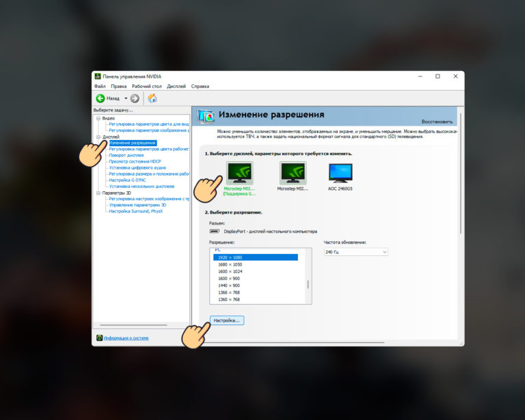Image resolution: width=525 pixels, height=420 pixels.
Task: Click the green Back arrow icon
Action: tap(100, 98)
